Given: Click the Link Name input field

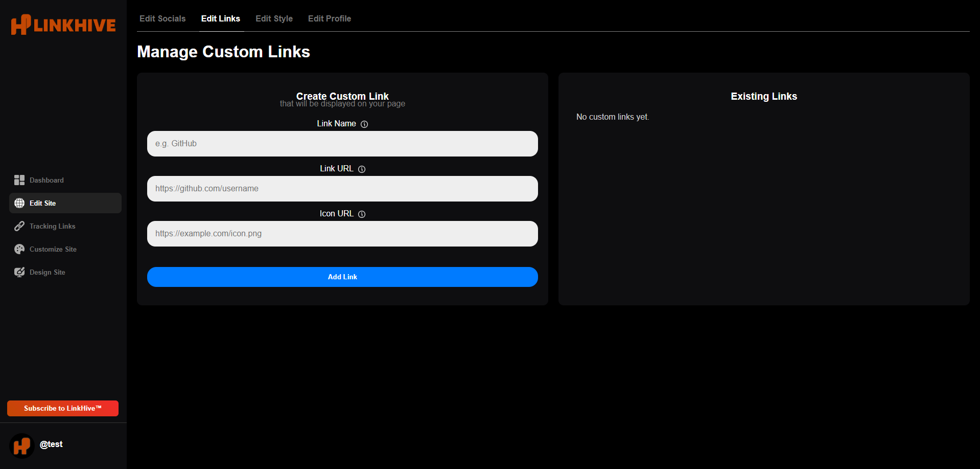Looking at the screenshot, I should click(342, 144).
